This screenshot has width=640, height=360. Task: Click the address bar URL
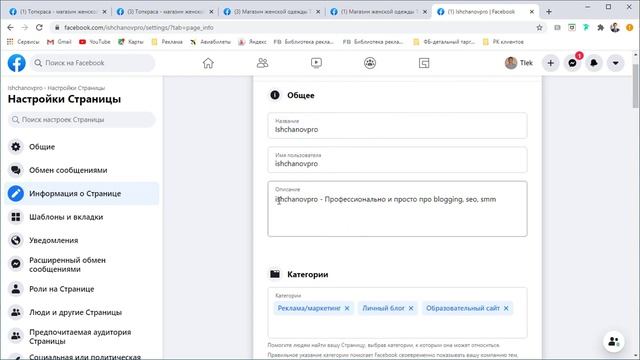coord(139,27)
